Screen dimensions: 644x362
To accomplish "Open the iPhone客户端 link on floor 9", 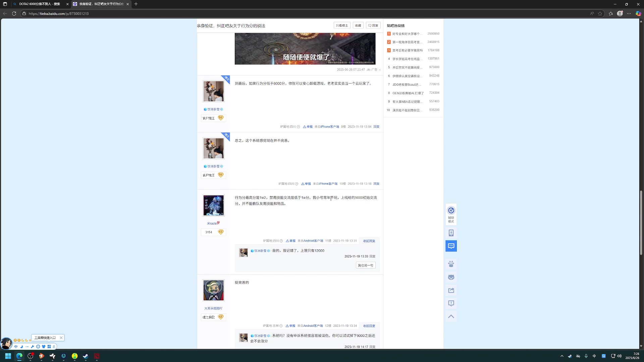I will coord(330,127).
